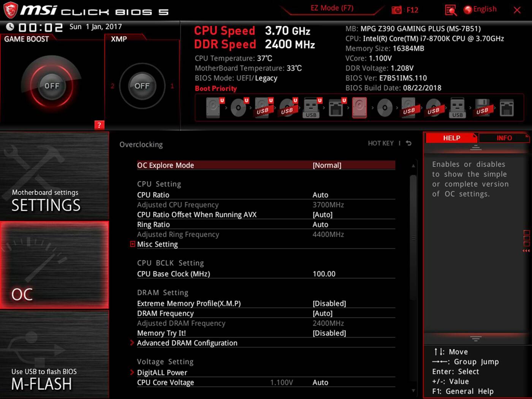This screenshot has height=399, width=532.
Task: Click the English language globe icon
Action: [468, 9]
